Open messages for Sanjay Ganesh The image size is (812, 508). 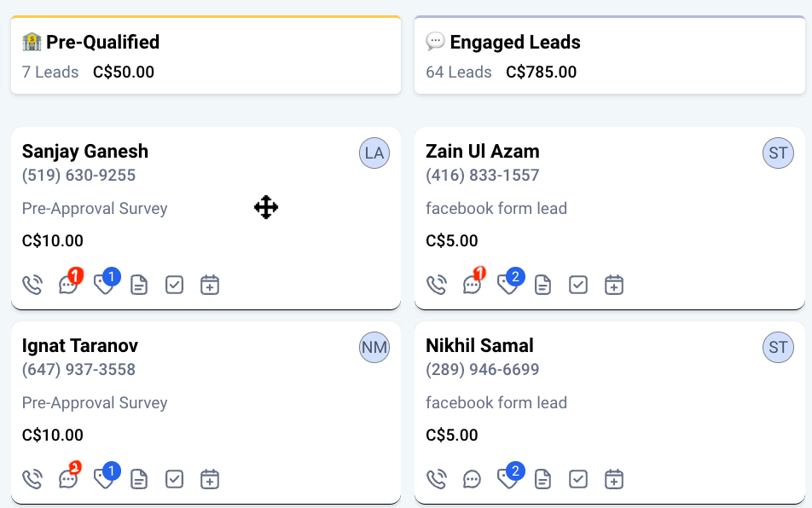tap(68, 285)
